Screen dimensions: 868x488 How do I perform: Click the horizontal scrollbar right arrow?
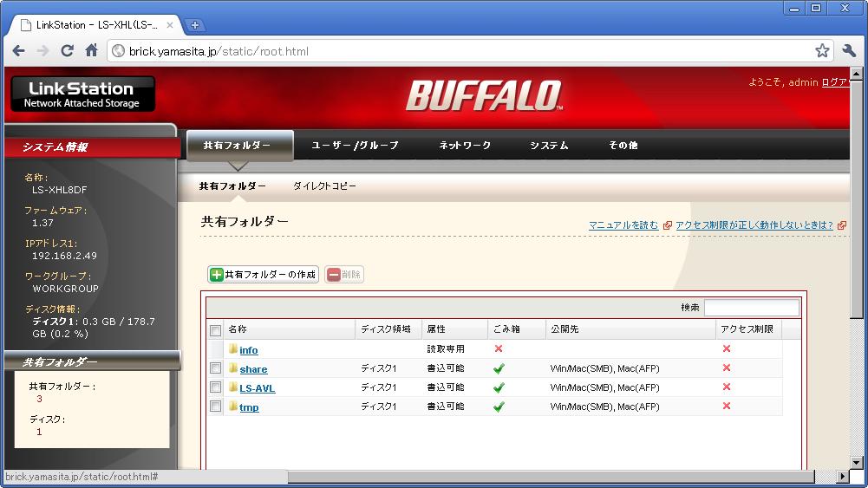[x=843, y=476]
